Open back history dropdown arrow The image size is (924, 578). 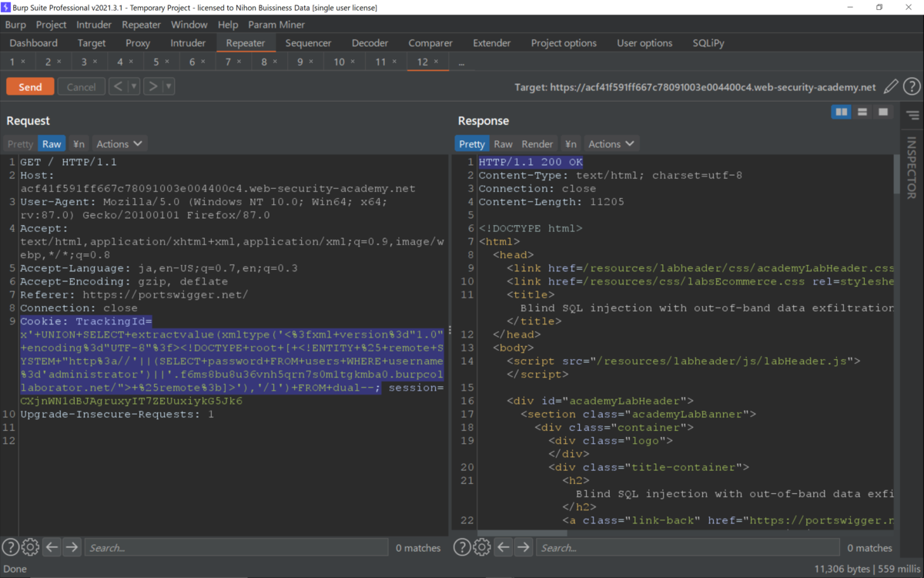click(134, 86)
